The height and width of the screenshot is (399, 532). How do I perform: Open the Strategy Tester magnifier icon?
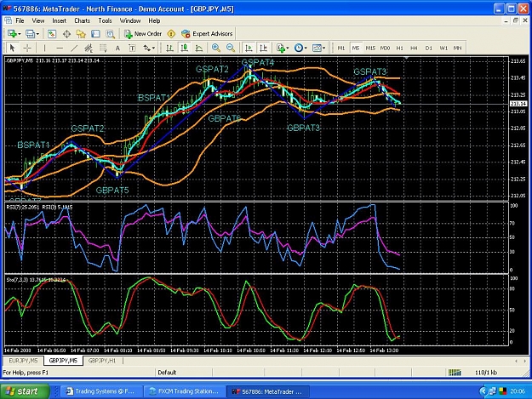[110, 33]
